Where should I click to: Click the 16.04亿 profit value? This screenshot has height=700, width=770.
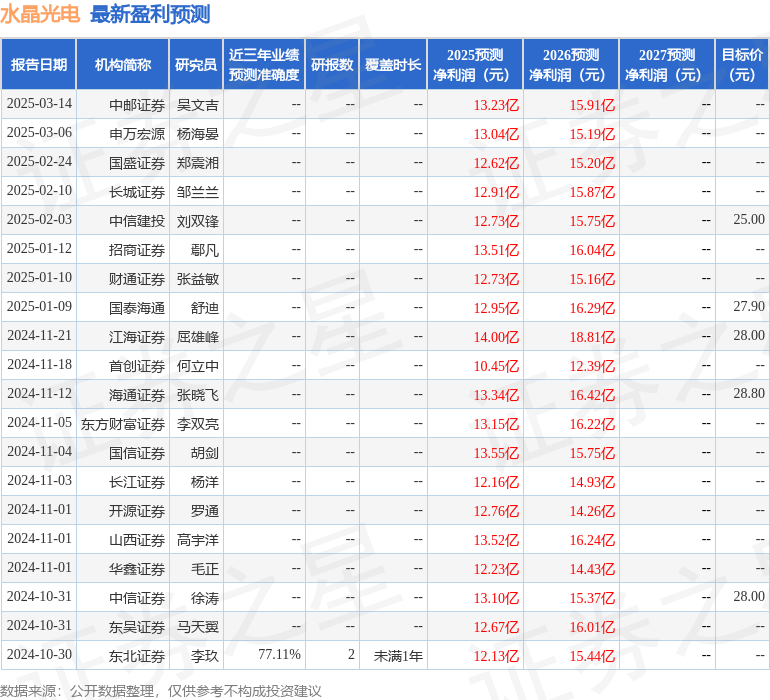click(x=592, y=250)
